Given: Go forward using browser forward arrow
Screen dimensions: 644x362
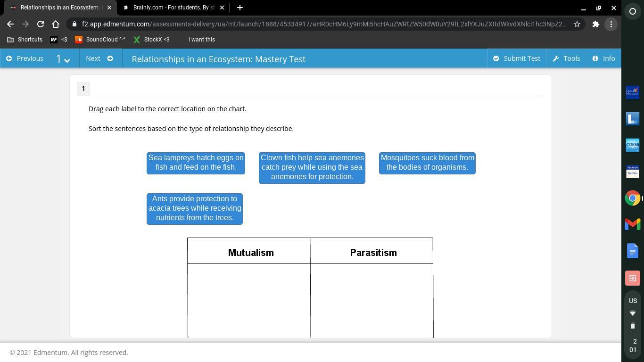Looking at the screenshot, I should (x=25, y=24).
